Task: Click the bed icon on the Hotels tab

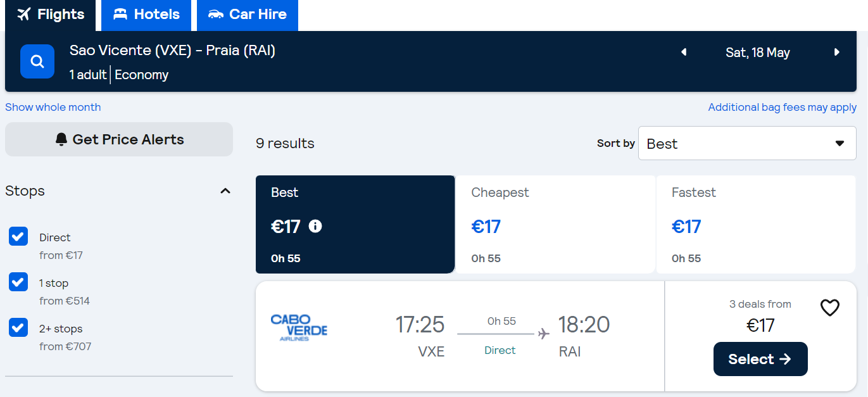Action: click(x=120, y=15)
